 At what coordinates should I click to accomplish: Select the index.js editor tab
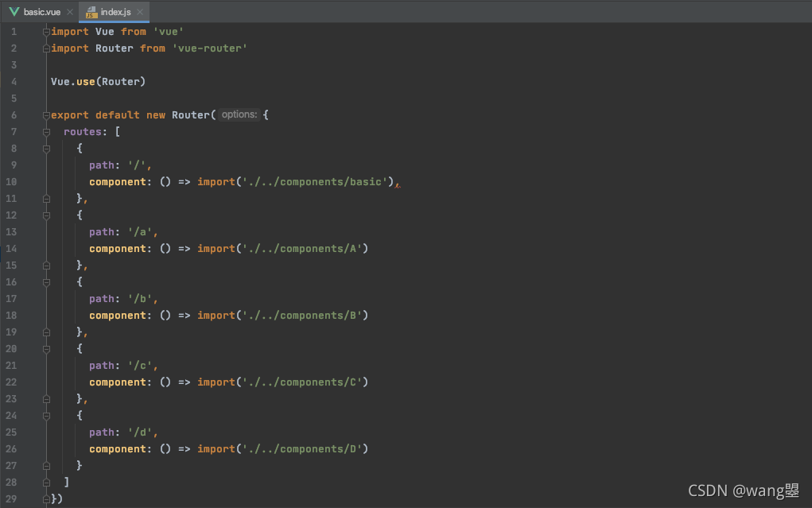[114, 11]
